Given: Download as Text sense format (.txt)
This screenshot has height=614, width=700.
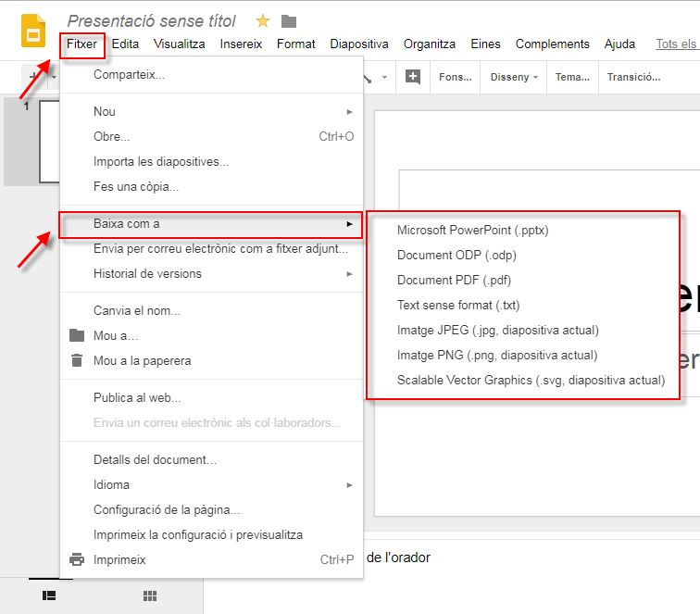Looking at the screenshot, I should [x=523, y=306].
